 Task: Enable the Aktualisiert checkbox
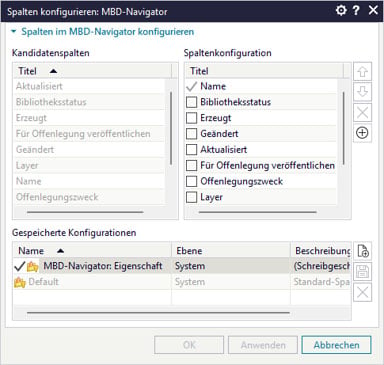pos(191,150)
